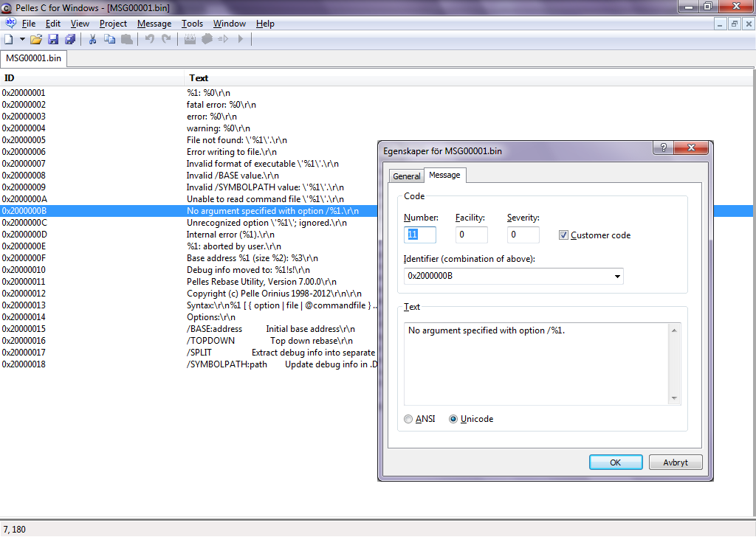Click the text area scroll down arrow
Image resolution: width=756 pixels, height=537 pixels.
(674, 398)
